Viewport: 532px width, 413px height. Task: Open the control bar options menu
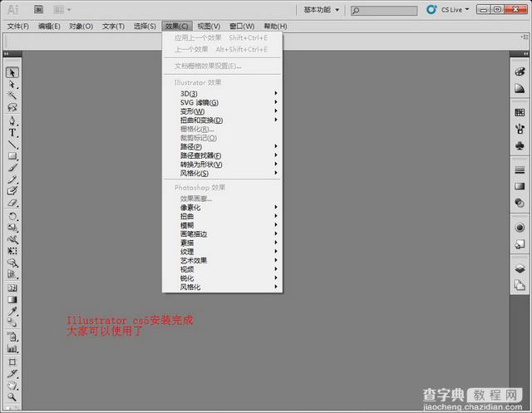click(x=525, y=37)
